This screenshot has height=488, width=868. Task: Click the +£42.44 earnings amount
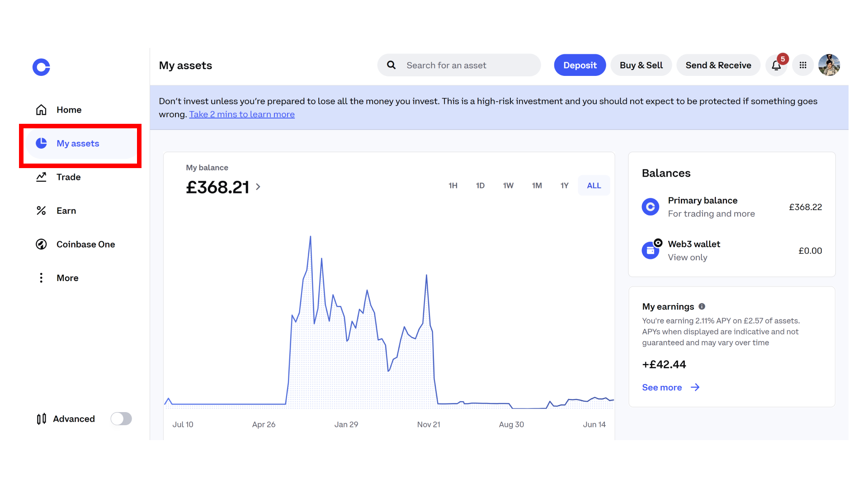click(664, 365)
